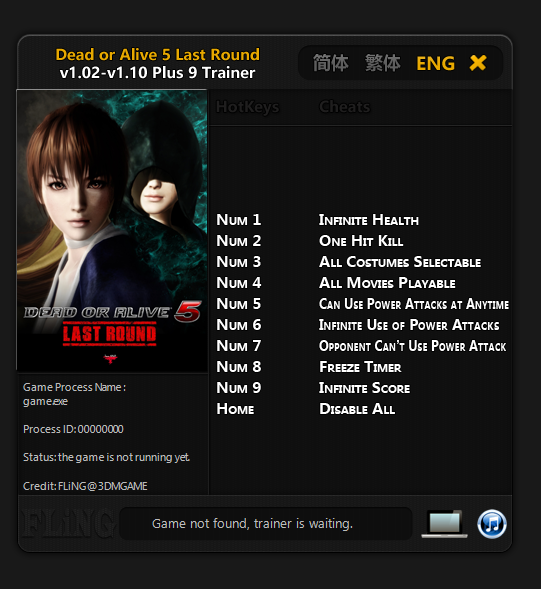Switch language to 简体 Simplified Chinese

(x=331, y=63)
